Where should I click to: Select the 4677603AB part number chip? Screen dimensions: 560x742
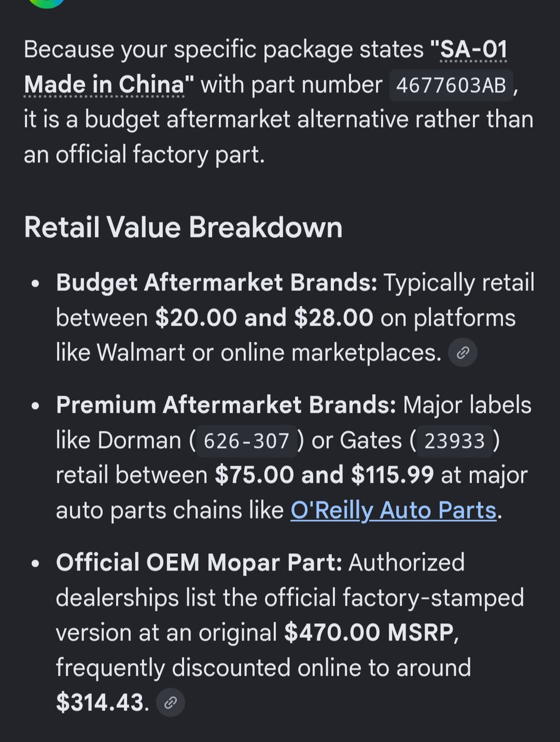click(x=451, y=85)
